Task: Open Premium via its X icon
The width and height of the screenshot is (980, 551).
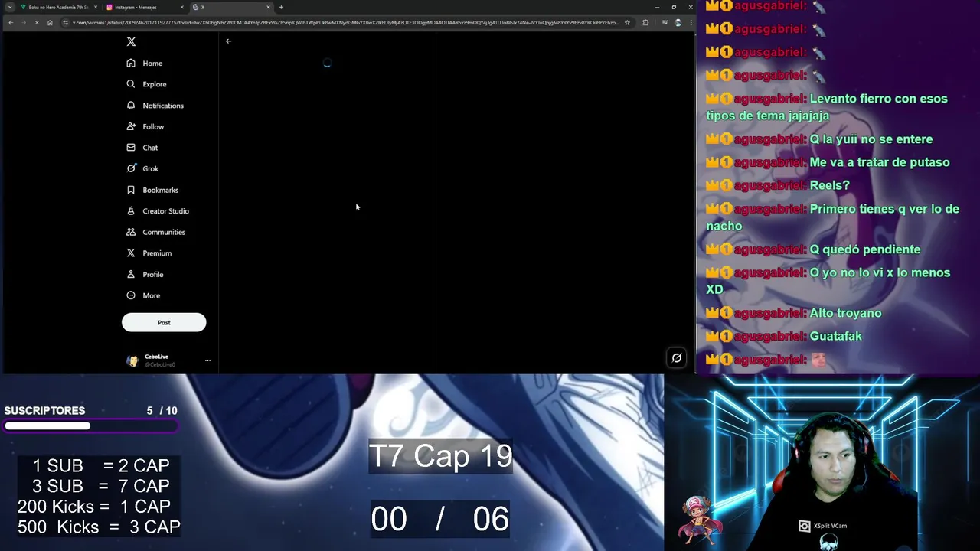Action: (x=131, y=253)
